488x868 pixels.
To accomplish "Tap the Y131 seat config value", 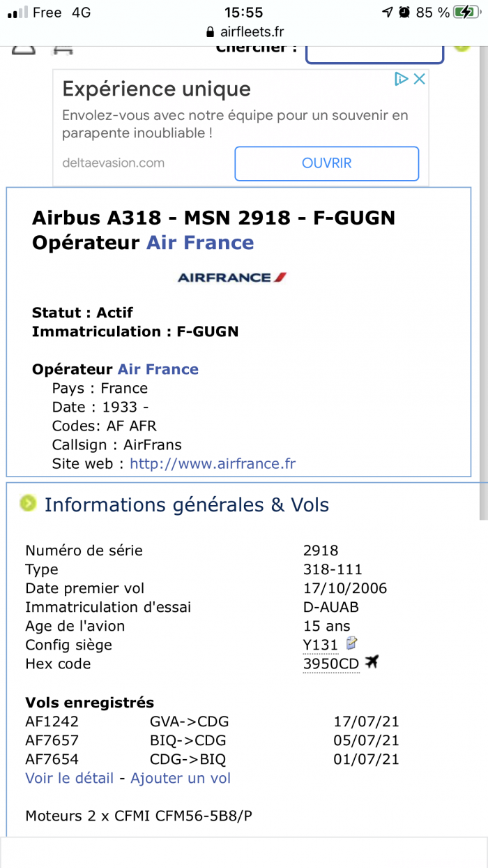I will (x=321, y=645).
